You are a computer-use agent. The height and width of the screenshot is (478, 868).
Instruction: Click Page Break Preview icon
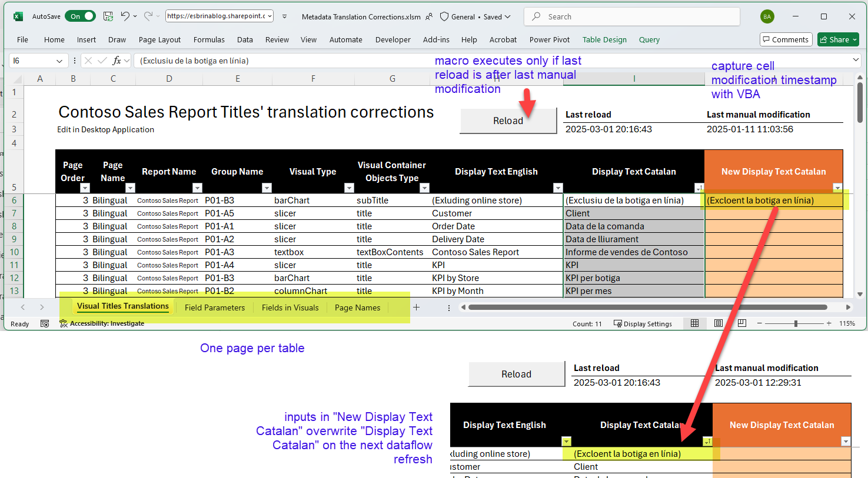coord(742,323)
